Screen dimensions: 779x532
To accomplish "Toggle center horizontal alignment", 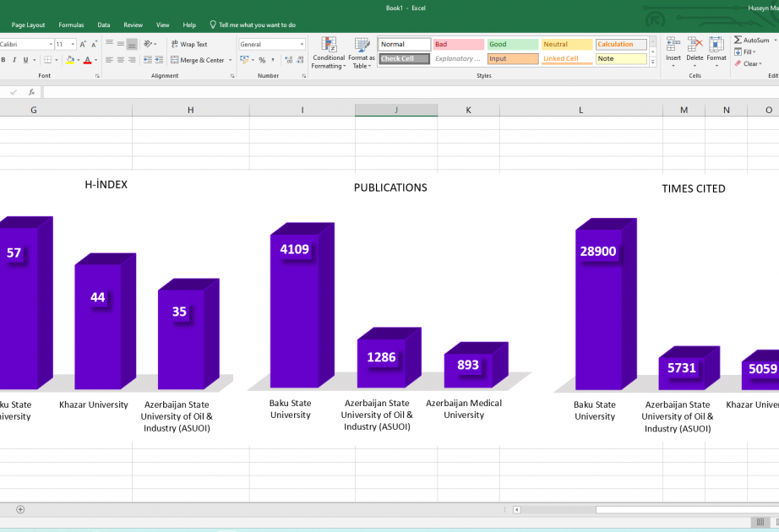I will coord(121,60).
